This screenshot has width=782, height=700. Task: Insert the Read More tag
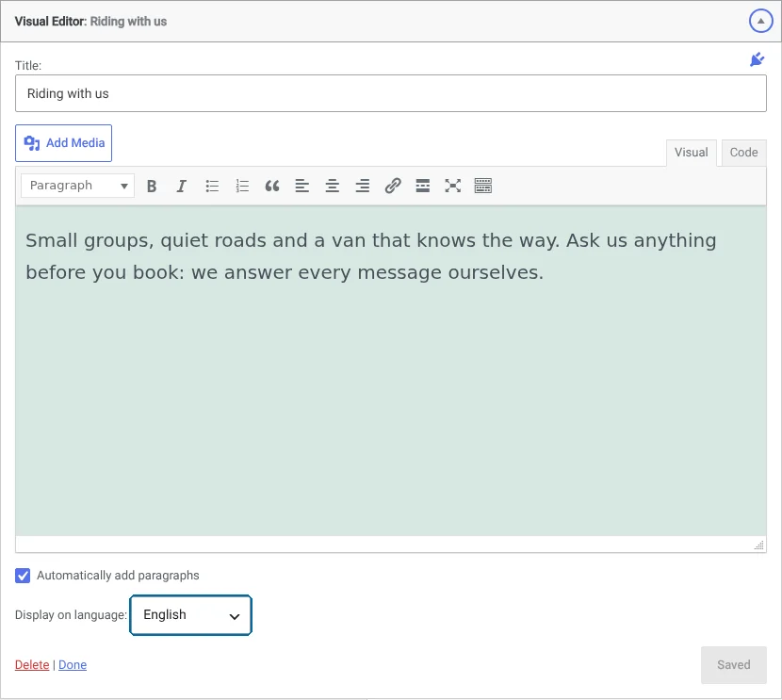pos(423,186)
